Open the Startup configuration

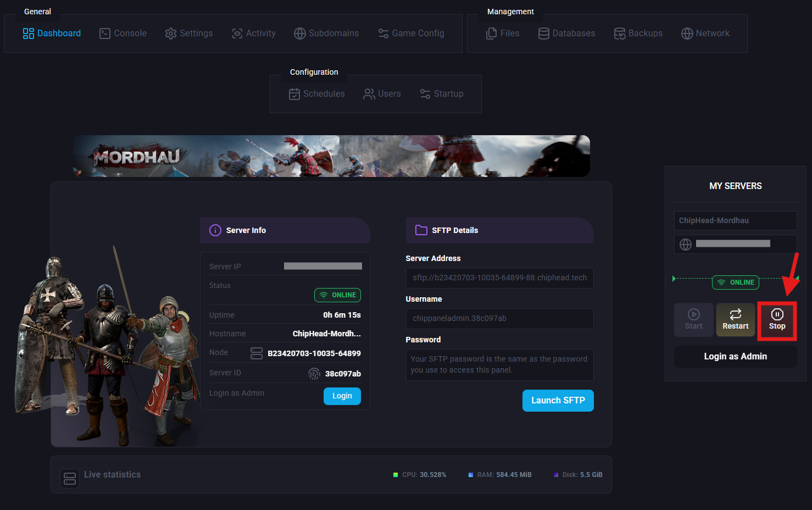point(441,94)
